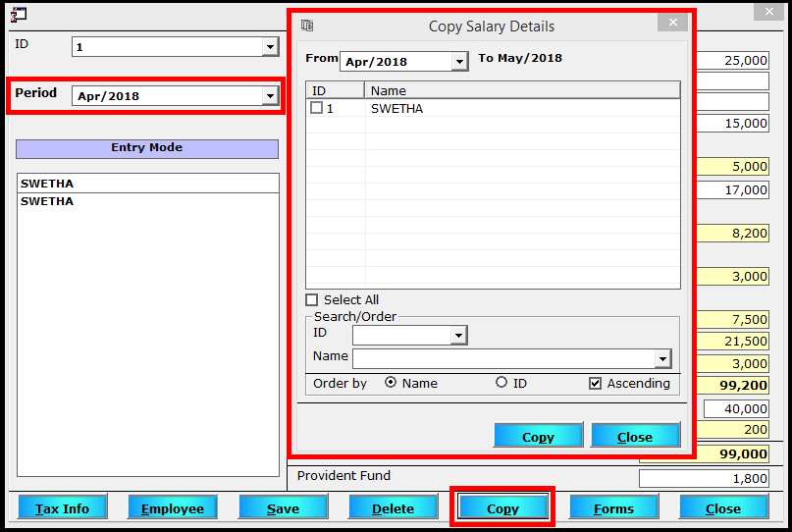Click the Entry Mode button
The width and height of the screenshot is (792, 532).
147,148
